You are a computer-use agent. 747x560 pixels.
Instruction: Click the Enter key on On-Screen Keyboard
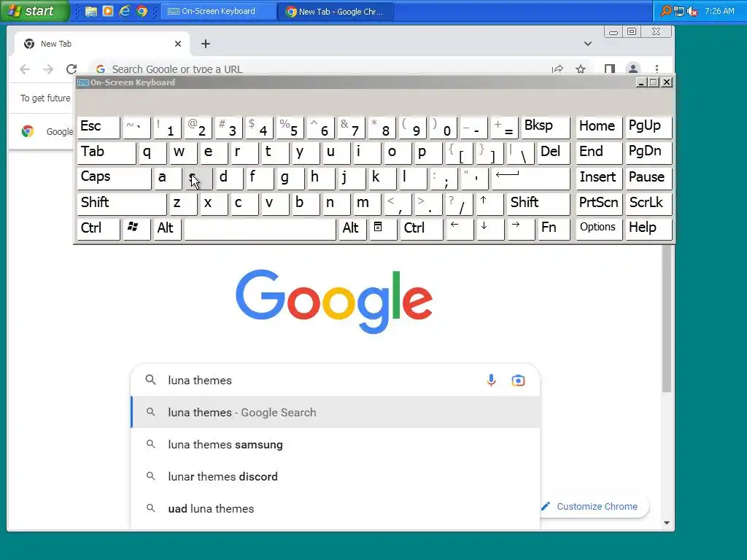click(530, 179)
